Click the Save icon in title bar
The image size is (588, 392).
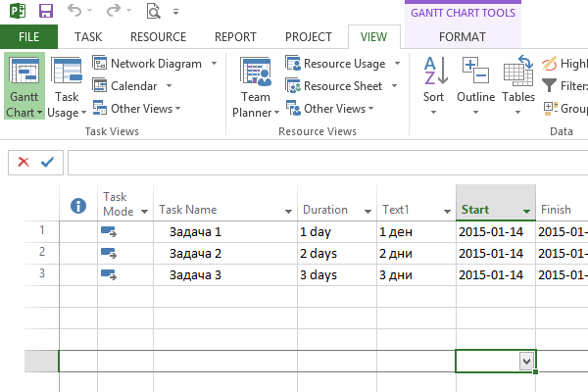[x=46, y=12]
